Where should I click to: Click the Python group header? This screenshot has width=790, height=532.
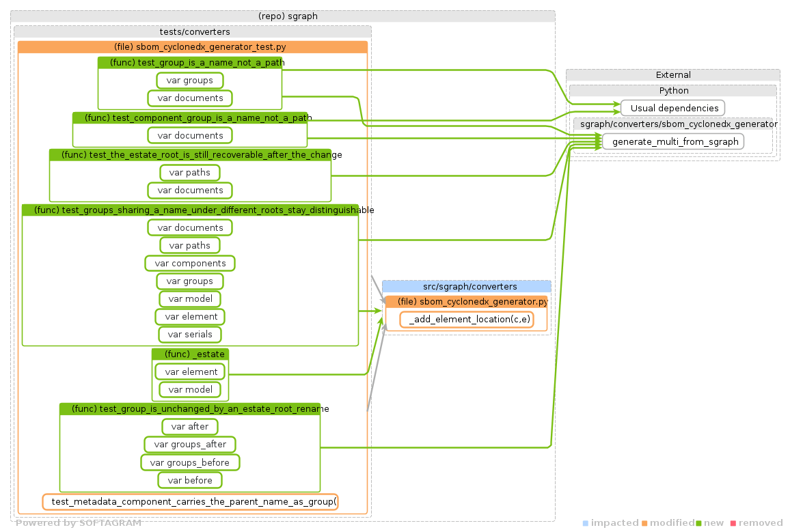[x=673, y=91]
